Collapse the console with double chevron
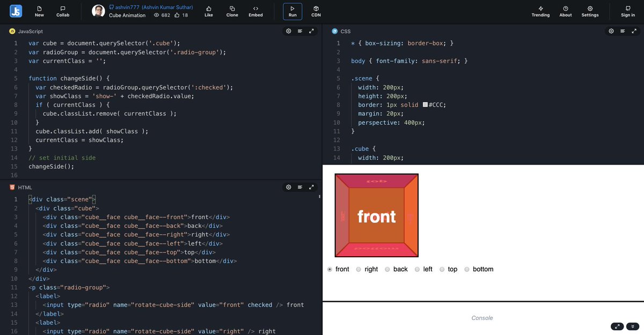 tap(632, 326)
